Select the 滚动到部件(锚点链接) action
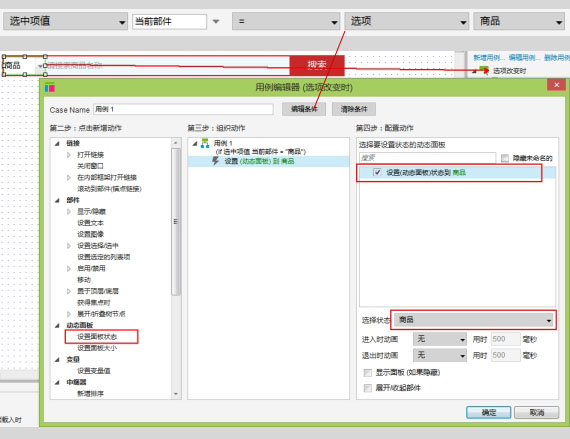Viewport: 570px width, 439px height. [x=109, y=189]
